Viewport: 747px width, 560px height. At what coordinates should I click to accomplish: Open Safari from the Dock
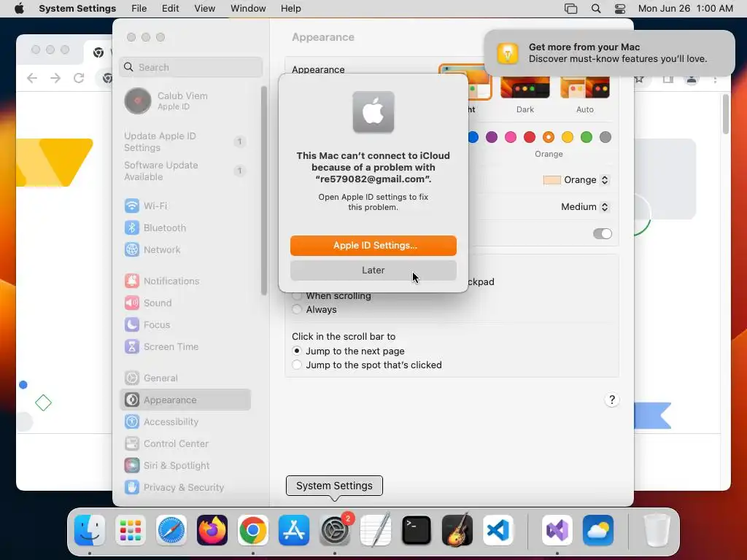[x=171, y=530]
